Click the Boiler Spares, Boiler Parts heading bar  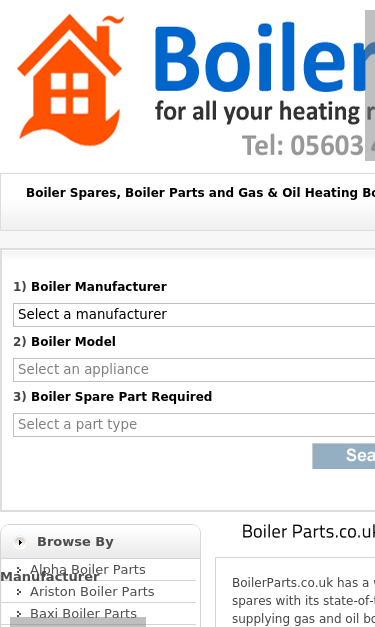188,202
